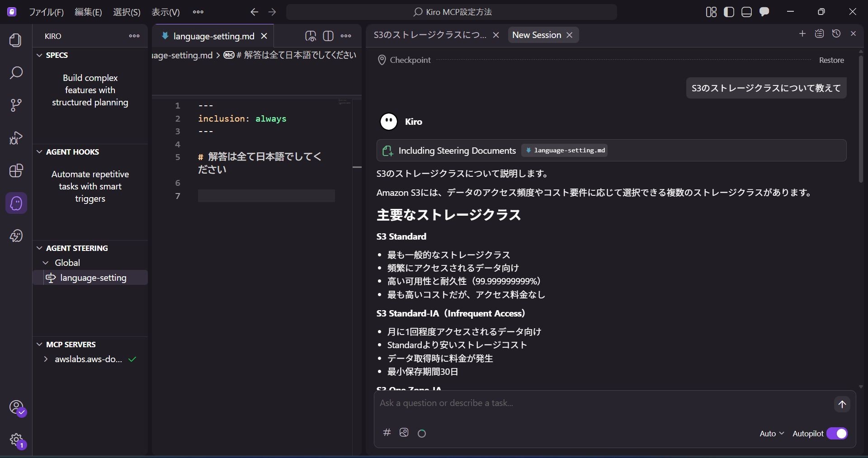The width and height of the screenshot is (868, 458).
Task: Open the Extensions grid icon
Action: [x=16, y=171]
